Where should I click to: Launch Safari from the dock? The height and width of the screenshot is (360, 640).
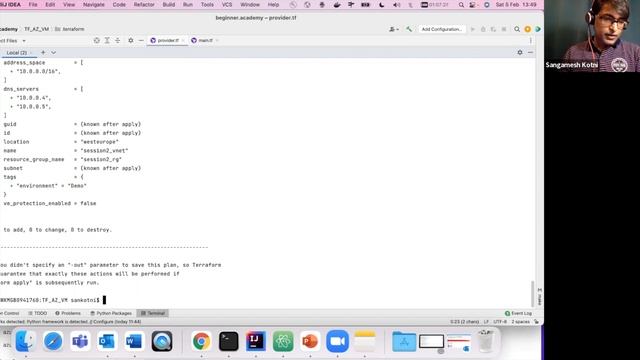tap(53, 341)
